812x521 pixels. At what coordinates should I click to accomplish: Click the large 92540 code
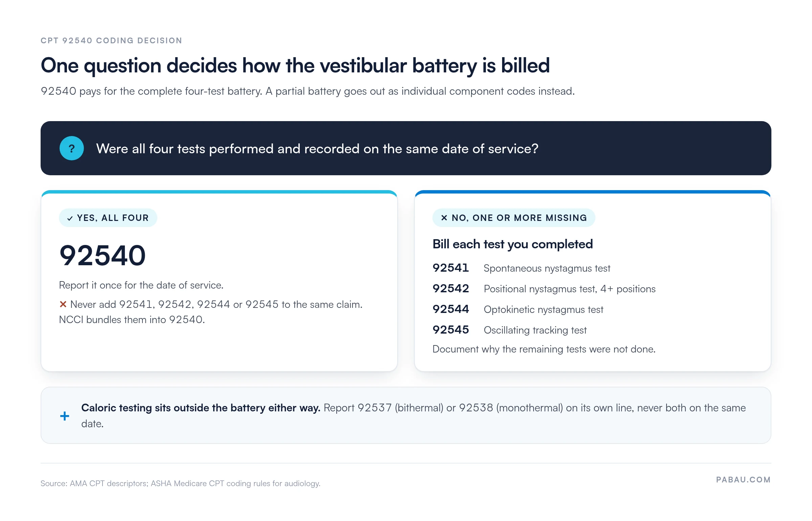point(103,255)
